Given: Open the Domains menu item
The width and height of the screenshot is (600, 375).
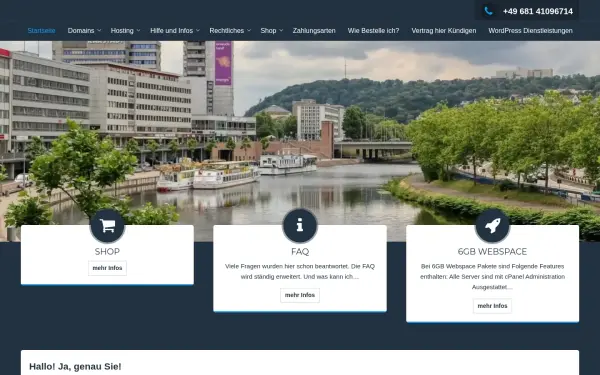Looking at the screenshot, I should click(x=81, y=31).
